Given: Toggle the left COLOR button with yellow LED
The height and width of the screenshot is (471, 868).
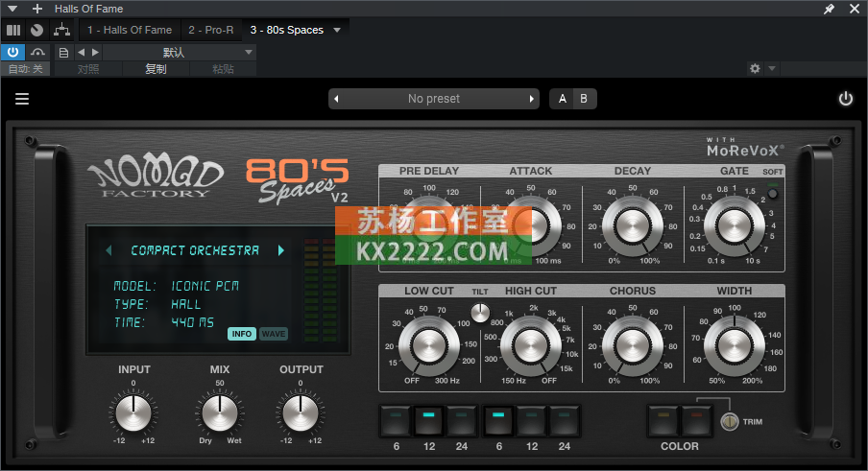Looking at the screenshot, I should pos(663,421).
